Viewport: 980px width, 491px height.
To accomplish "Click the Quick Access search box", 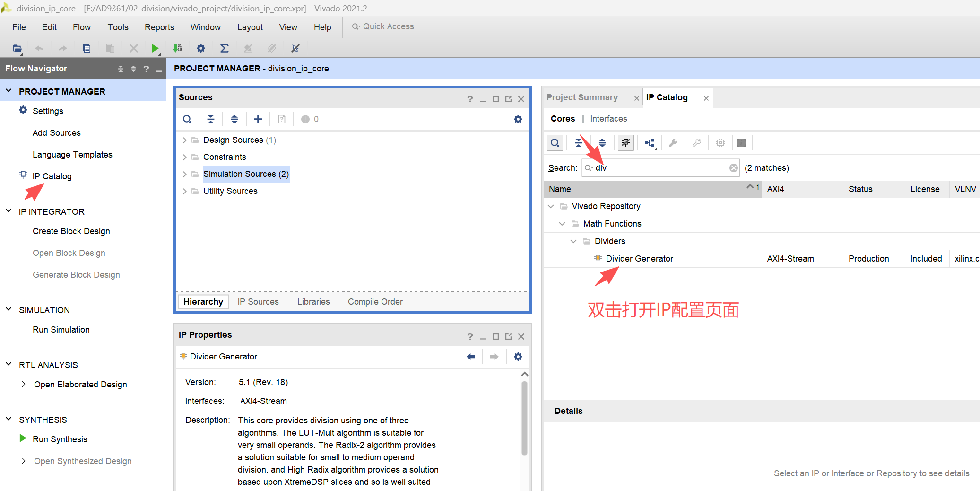I will point(401,27).
